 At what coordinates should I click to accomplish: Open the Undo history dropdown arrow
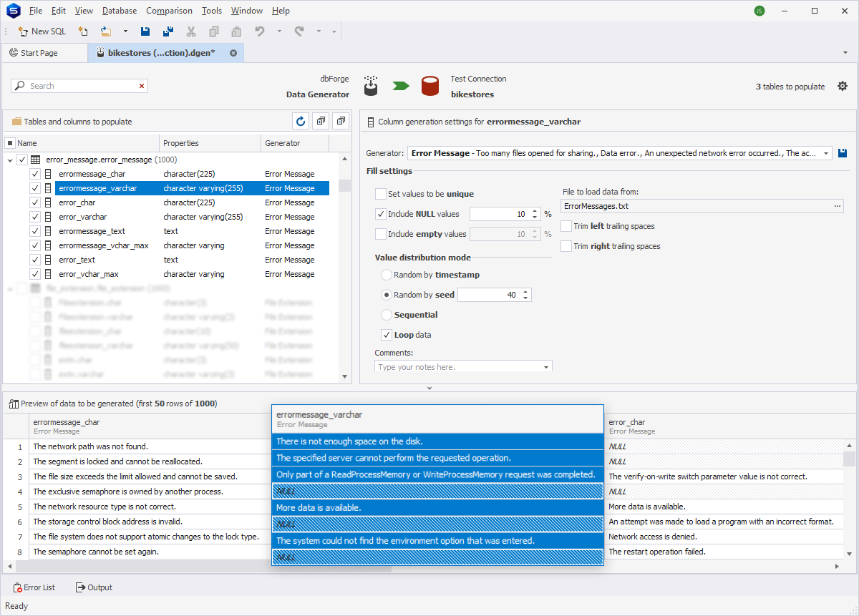click(279, 31)
